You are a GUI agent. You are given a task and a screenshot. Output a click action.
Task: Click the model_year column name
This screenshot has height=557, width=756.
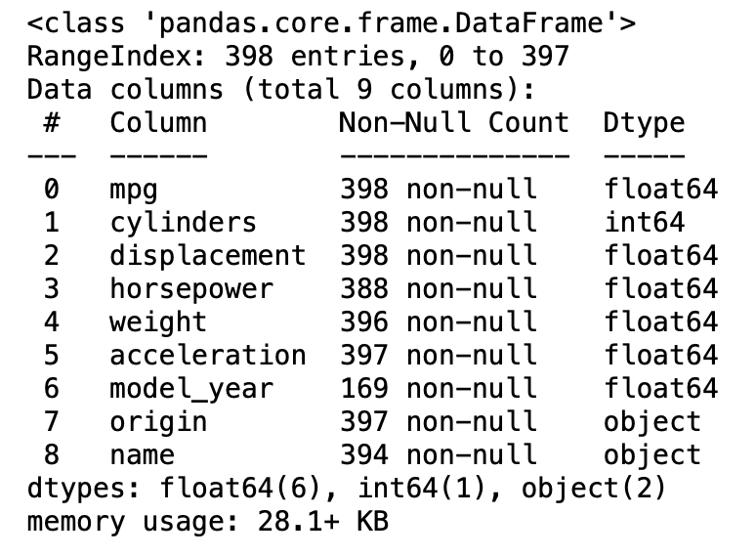coord(191,389)
